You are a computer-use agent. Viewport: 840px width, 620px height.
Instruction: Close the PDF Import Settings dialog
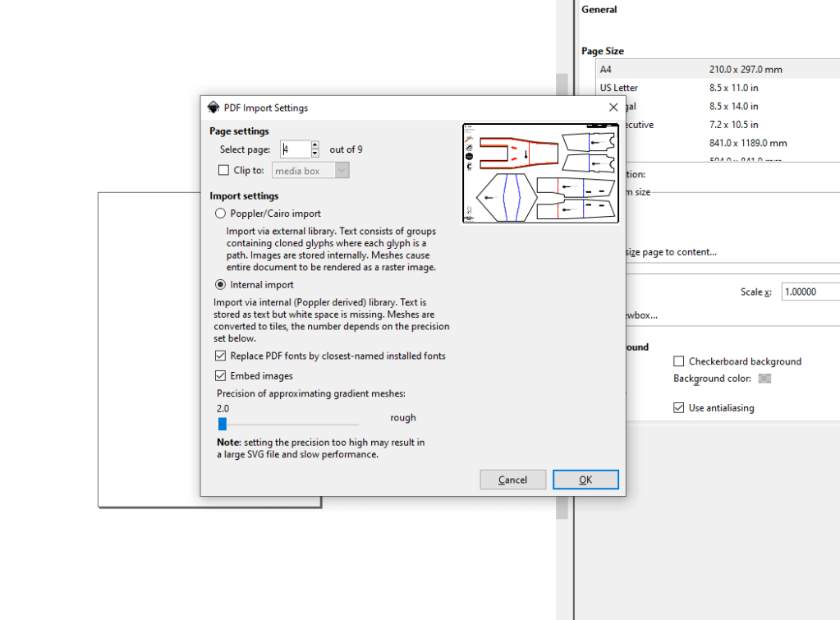coord(613,108)
